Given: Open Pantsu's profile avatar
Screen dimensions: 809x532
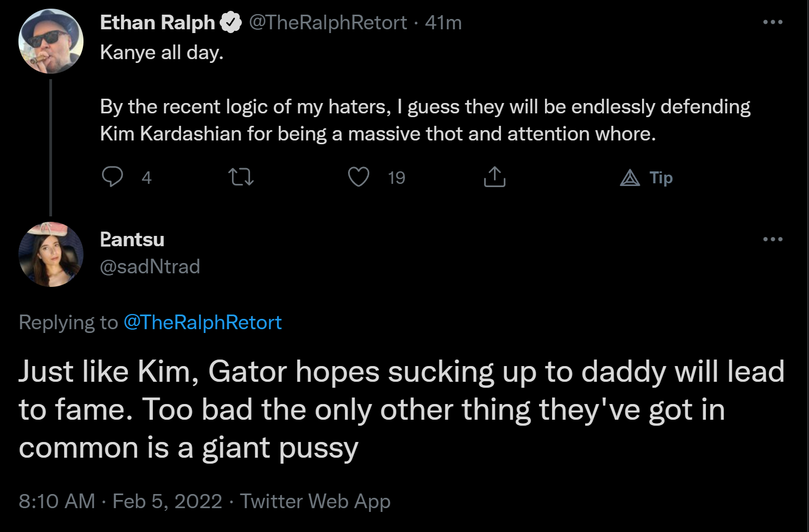Looking at the screenshot, I should tap(51, 254).
